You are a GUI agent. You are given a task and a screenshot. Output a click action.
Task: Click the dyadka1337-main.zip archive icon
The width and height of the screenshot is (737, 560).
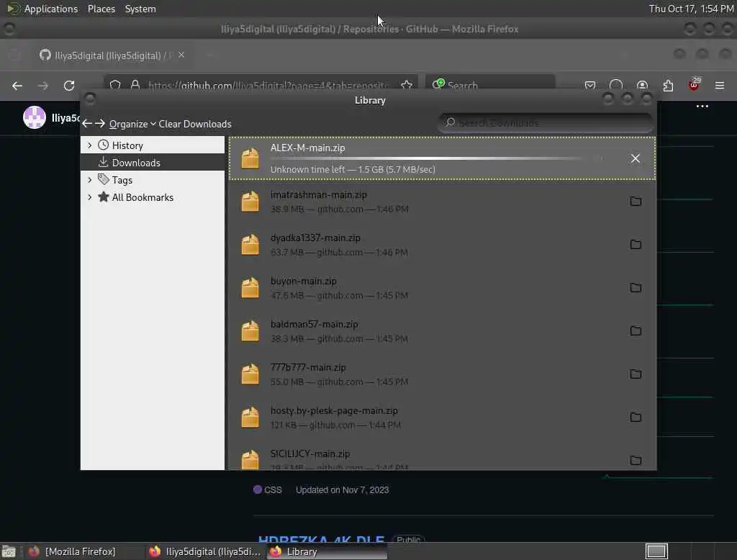tap(250, 245)
